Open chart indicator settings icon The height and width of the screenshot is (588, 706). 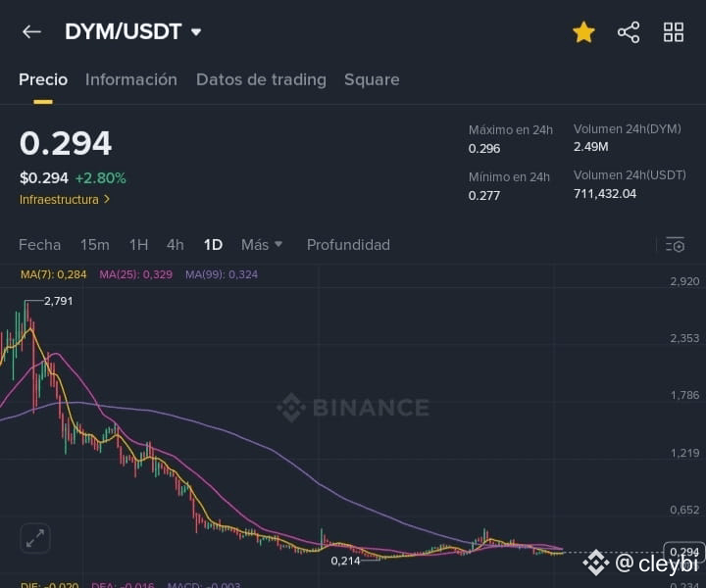675,245
